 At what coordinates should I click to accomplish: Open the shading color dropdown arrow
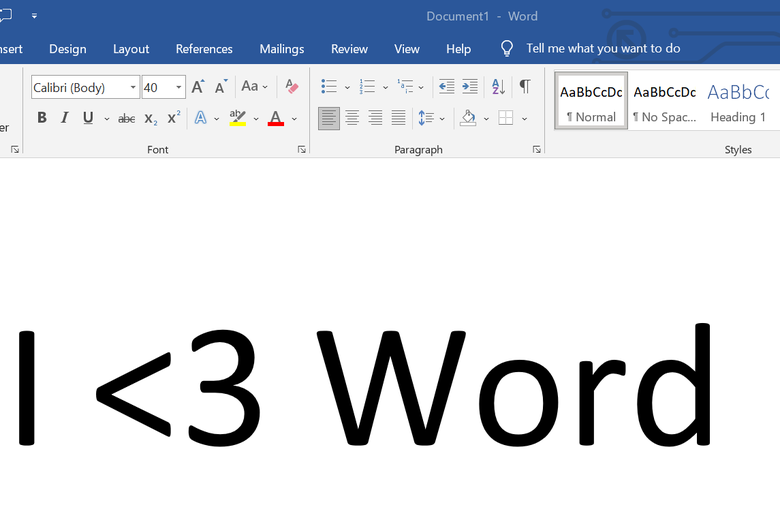coord(486,119)
